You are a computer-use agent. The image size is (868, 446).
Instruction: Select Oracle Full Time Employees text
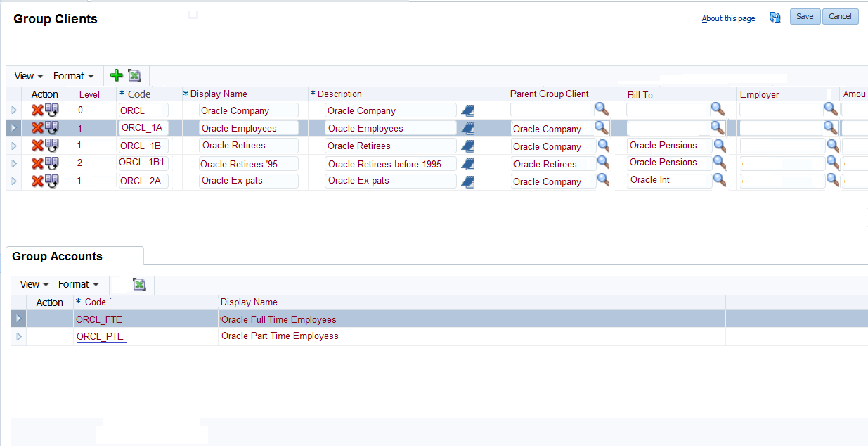tap(279, 319)
